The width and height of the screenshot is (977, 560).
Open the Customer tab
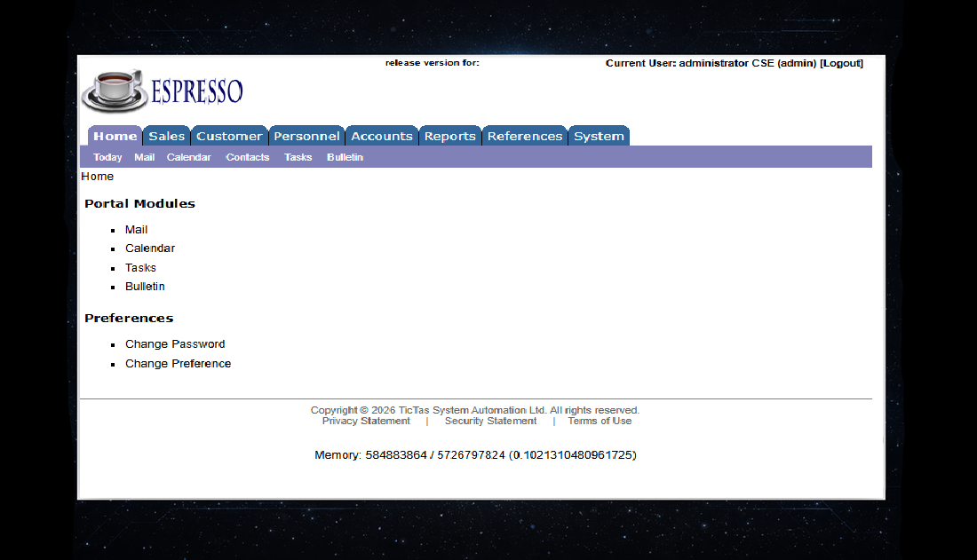pos(229,135)
